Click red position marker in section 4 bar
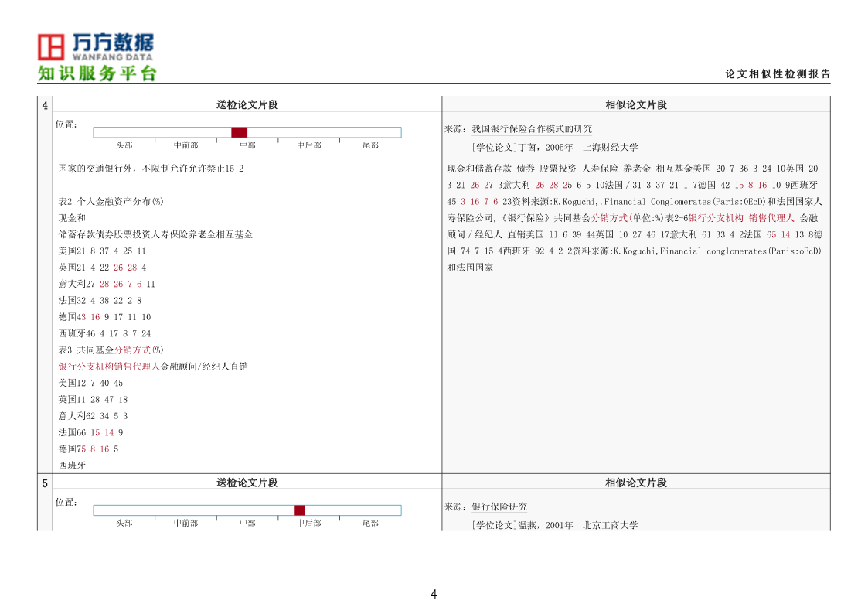The width and height of the screenshot is (868, 614). click(x=239, y=132)
